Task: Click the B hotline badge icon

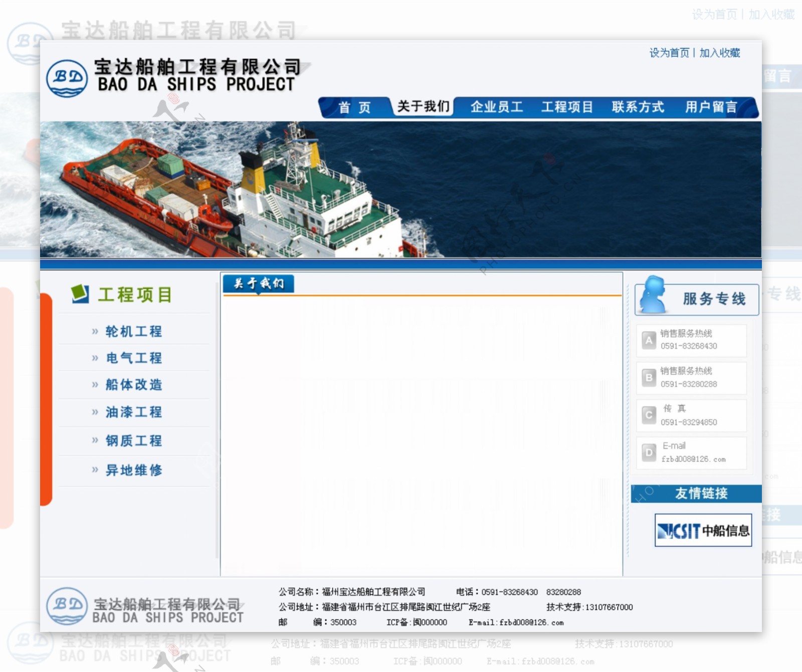Action: point(649,378)
